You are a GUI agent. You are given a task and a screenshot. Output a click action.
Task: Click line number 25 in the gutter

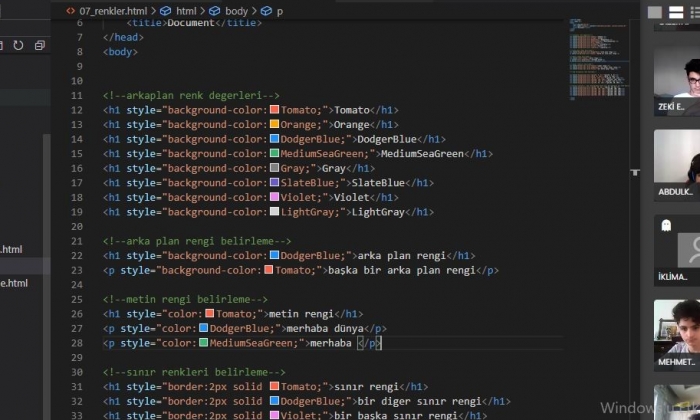pyautogui.click(x=77, y=299)
